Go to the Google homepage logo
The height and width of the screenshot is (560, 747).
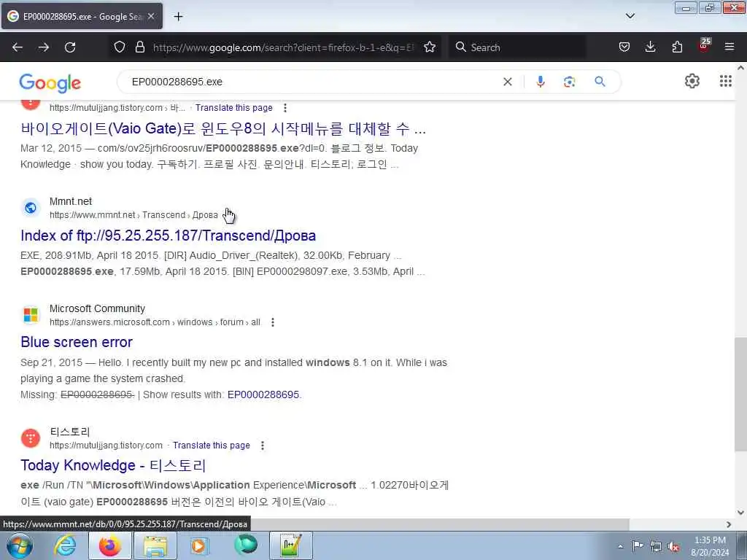pyautogui.click(x=50, y=83)
